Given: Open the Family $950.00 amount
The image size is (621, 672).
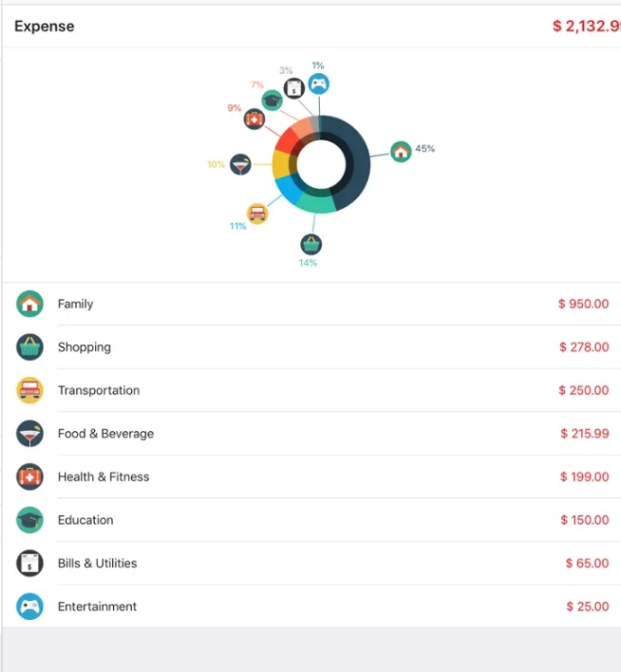Looking at the screenshot, I should click(583, 304).
